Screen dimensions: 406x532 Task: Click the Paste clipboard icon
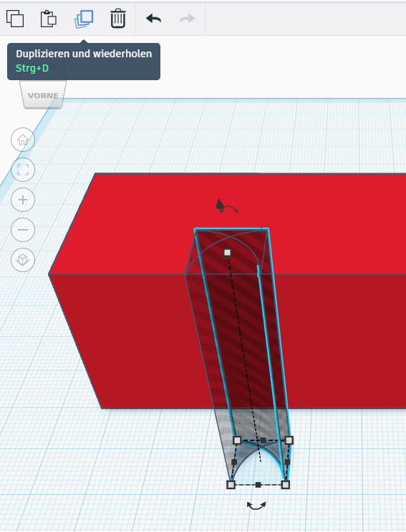(x=49, y=19)
